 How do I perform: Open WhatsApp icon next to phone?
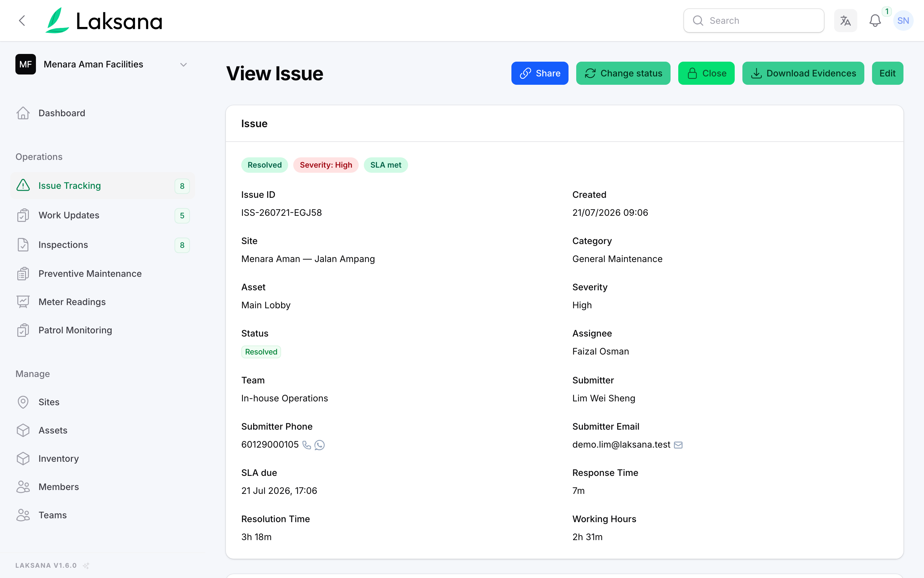pos(320,445)
